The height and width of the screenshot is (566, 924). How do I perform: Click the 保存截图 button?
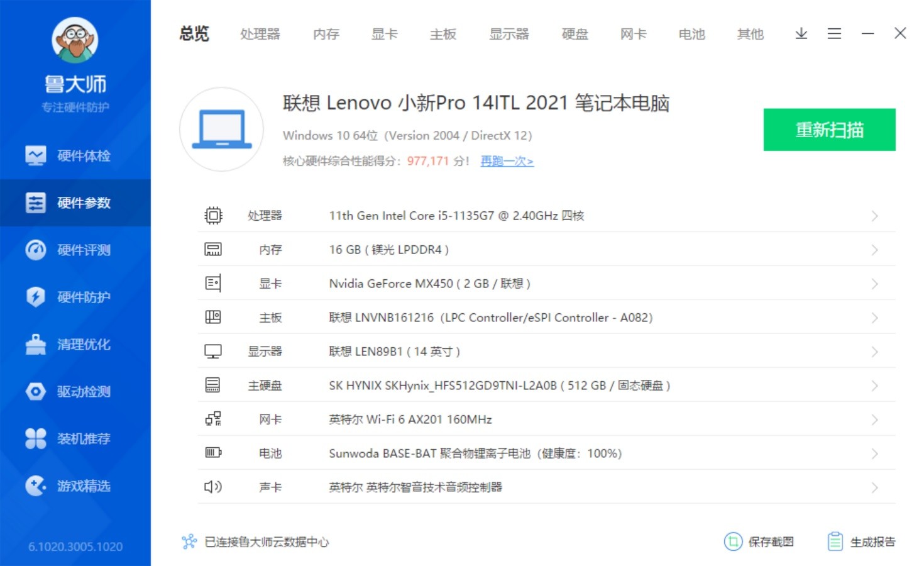point(759,541)
